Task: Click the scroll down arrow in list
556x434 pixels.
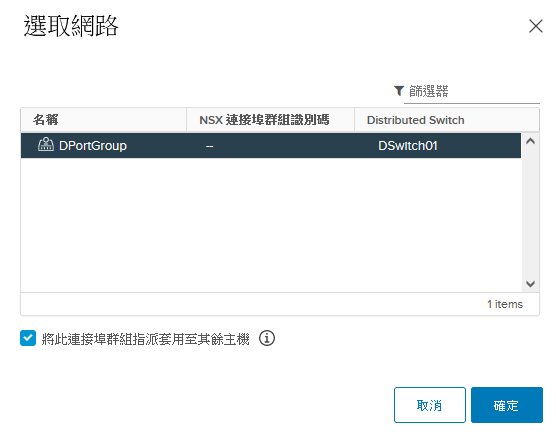Action: [x=530, y=284]
